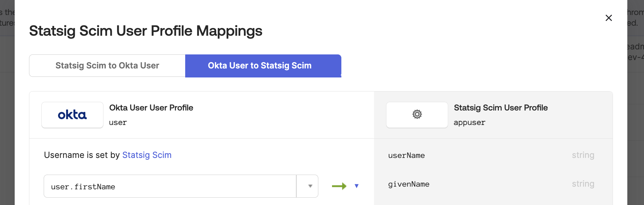Click the user label under Okta profile
644x205 pixels.
point(118,123)
